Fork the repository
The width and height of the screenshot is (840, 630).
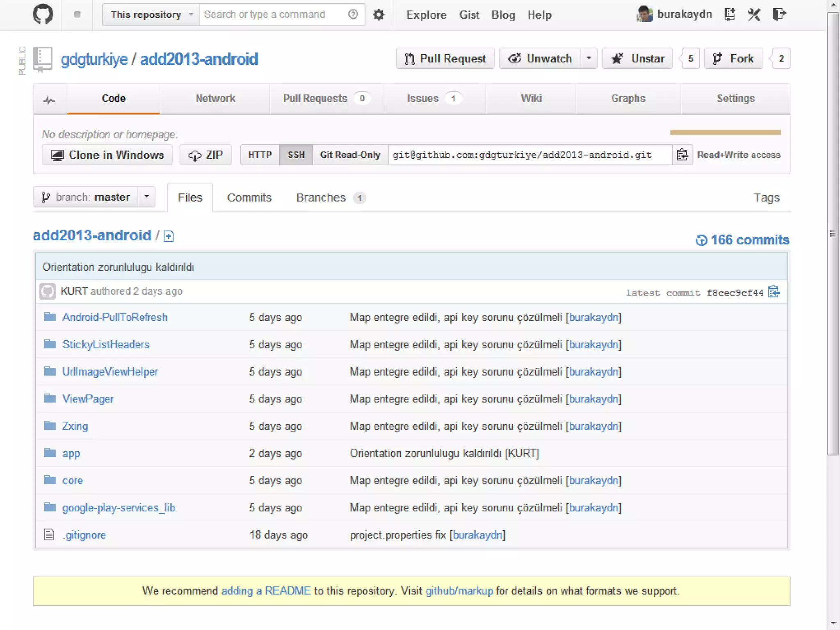[x=733, y=58]
